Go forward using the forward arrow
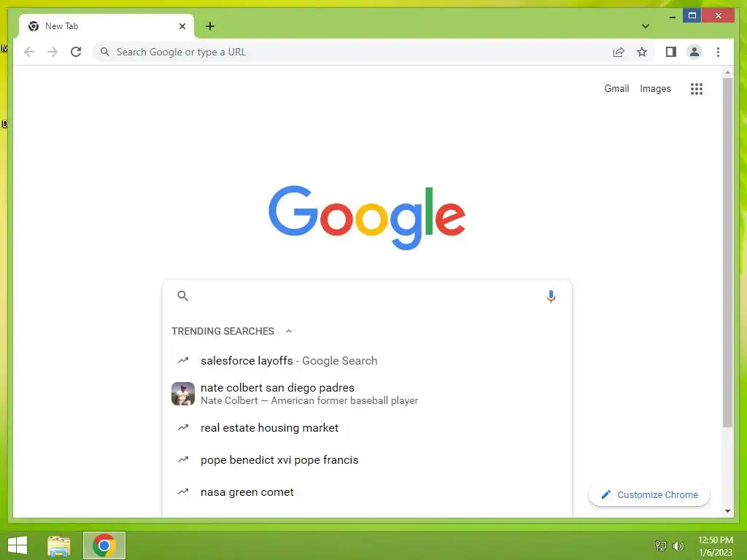The image size is (747, 560). (53, 52)
